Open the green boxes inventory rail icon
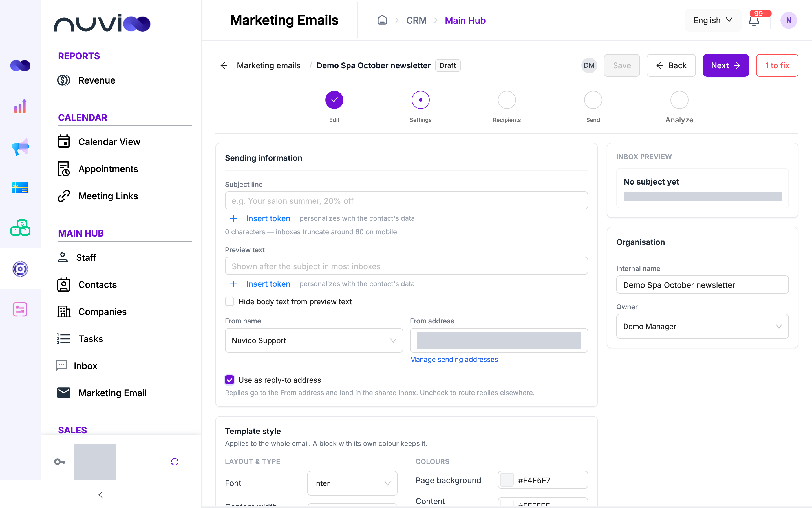This screenshot has height=508, width=812. tap(20, 228)
